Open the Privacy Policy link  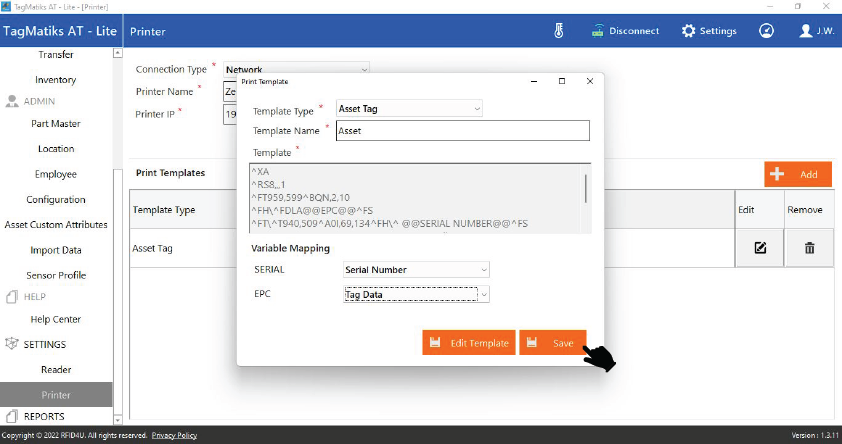coord(174,436)
